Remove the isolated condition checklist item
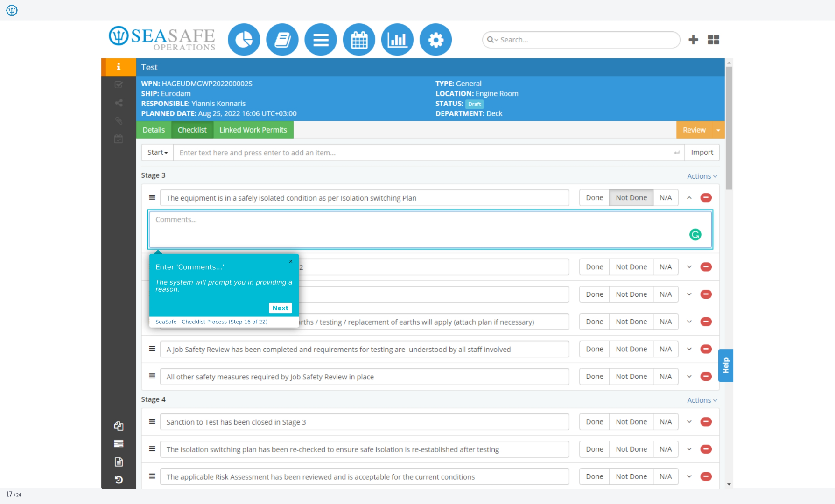The width and height of the screenshot is (835, 504). coord(706,198)
